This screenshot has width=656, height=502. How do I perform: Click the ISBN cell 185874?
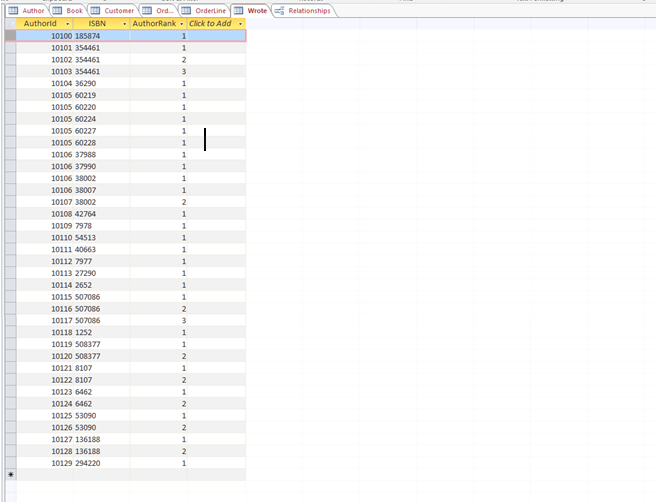pyautogui.click(x=102, y=36)
